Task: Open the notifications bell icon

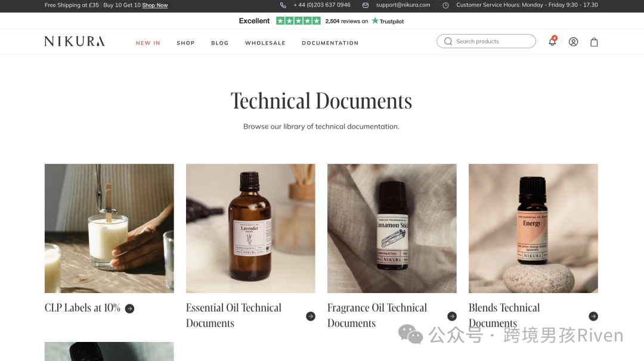Action: [552, 42]
